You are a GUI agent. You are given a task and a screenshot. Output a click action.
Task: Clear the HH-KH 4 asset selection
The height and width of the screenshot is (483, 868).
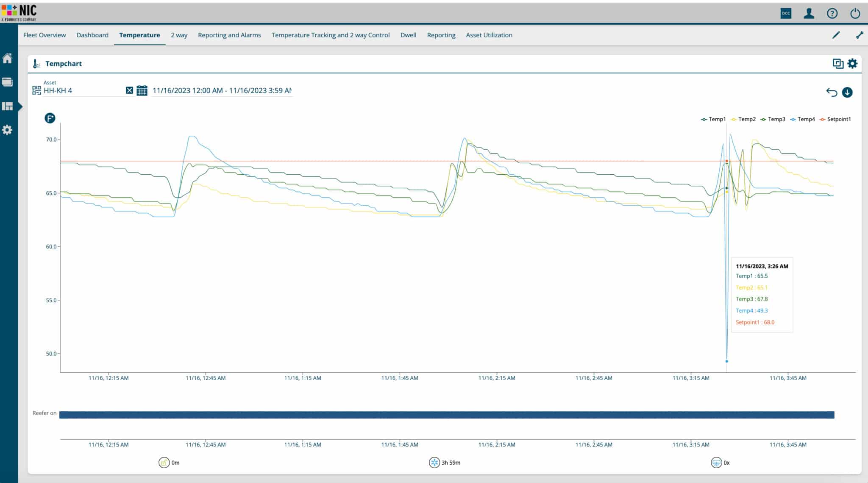tap(129, 90)
